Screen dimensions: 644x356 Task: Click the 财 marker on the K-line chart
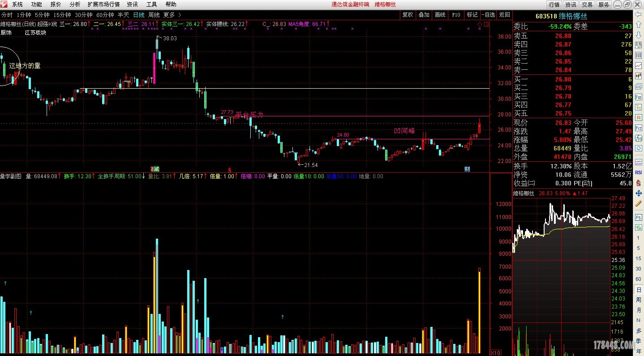[x=467, y=169]
